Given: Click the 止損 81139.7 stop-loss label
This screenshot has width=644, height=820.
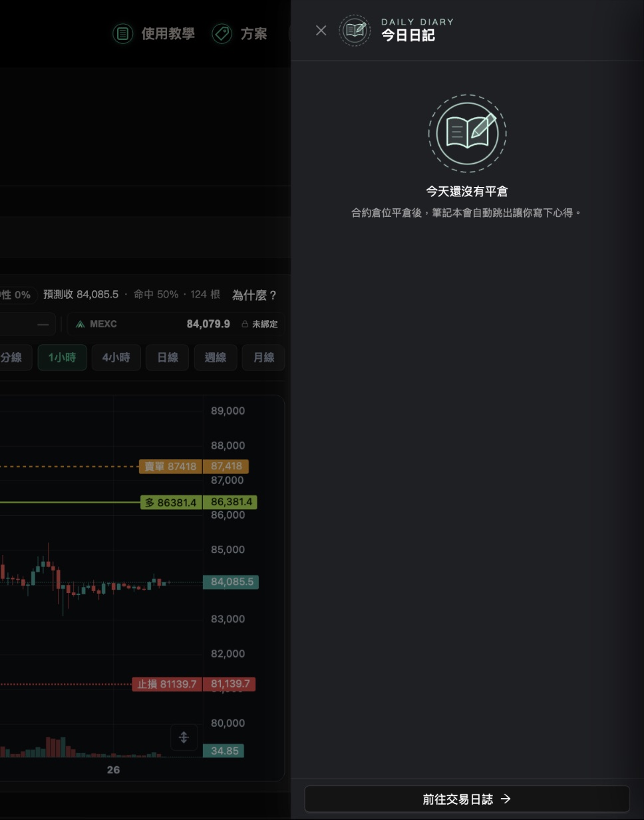Looking at the screenshot, I should [x=167, y=684].
